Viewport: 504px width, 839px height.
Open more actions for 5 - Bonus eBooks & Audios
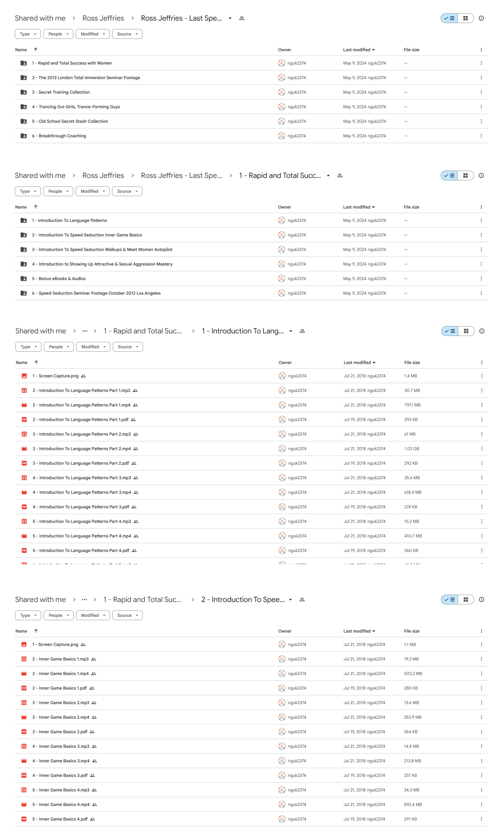(x=481, y=278)
